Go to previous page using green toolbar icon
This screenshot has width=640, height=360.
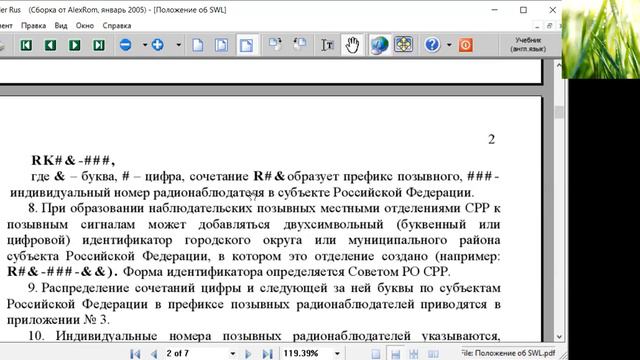(50, 45)
